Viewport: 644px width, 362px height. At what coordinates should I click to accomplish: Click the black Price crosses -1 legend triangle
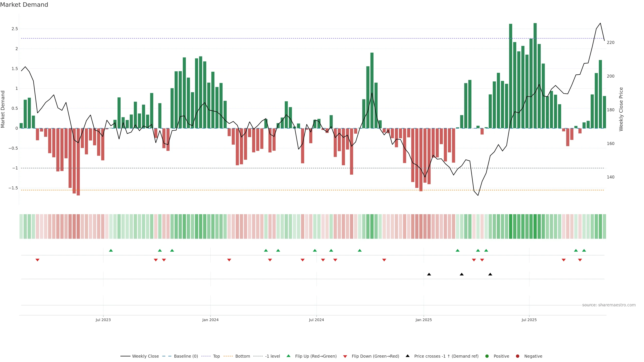(x=408, y=356)
